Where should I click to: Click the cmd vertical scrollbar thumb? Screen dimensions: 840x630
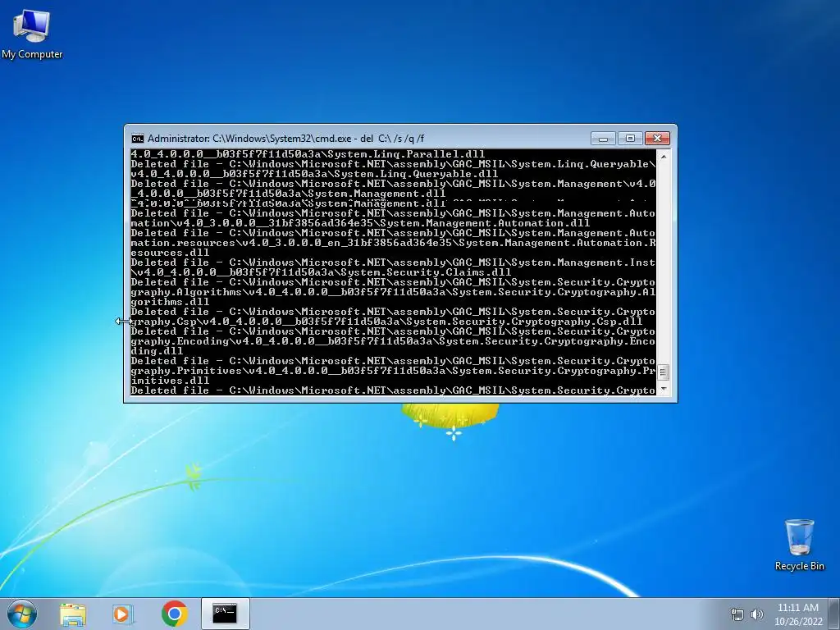pos(663,372)
